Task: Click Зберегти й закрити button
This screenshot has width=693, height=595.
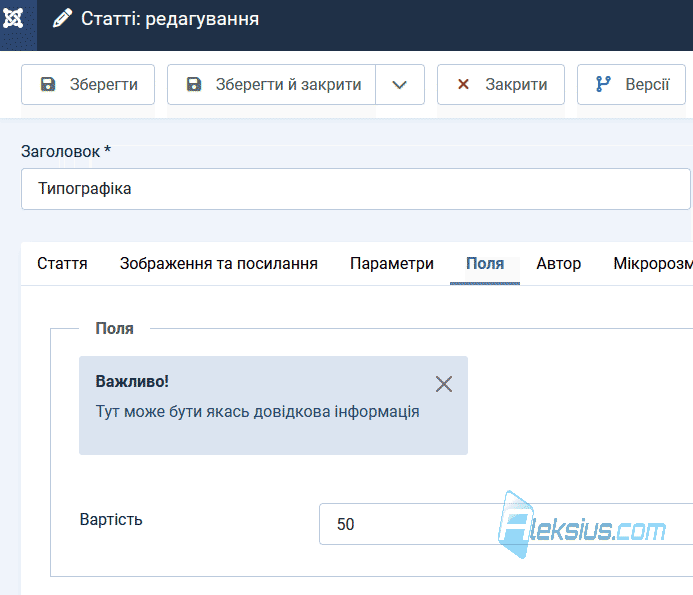Action: (271, 84)
